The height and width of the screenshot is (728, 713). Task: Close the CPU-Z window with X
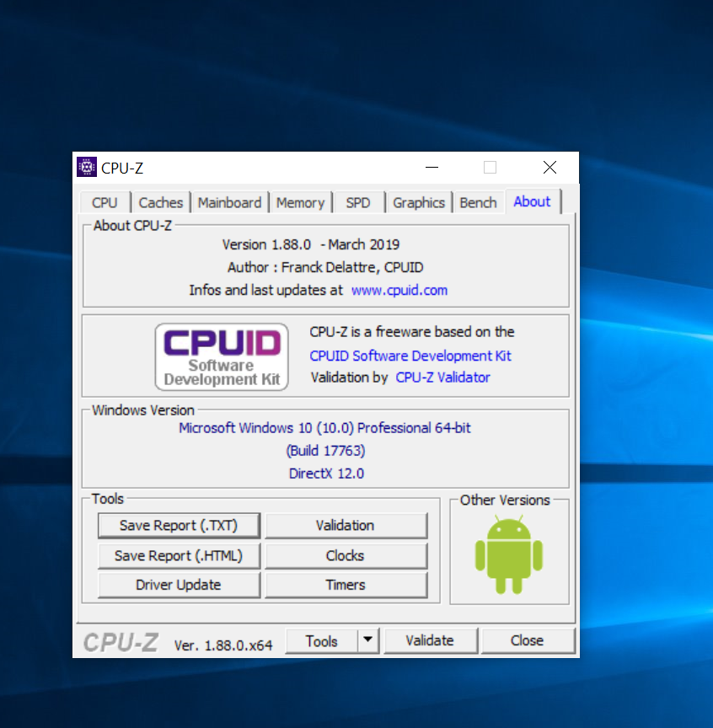click(550, 168)
